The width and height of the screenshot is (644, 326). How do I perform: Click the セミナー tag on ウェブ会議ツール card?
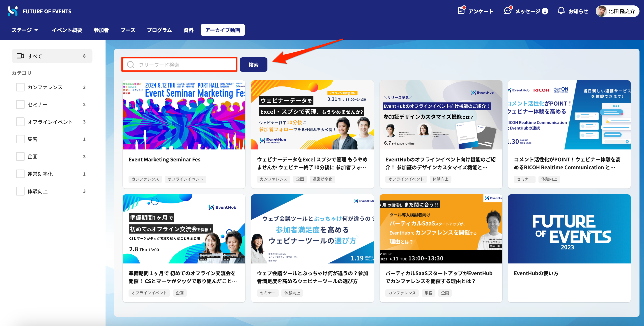coord(267,293)
